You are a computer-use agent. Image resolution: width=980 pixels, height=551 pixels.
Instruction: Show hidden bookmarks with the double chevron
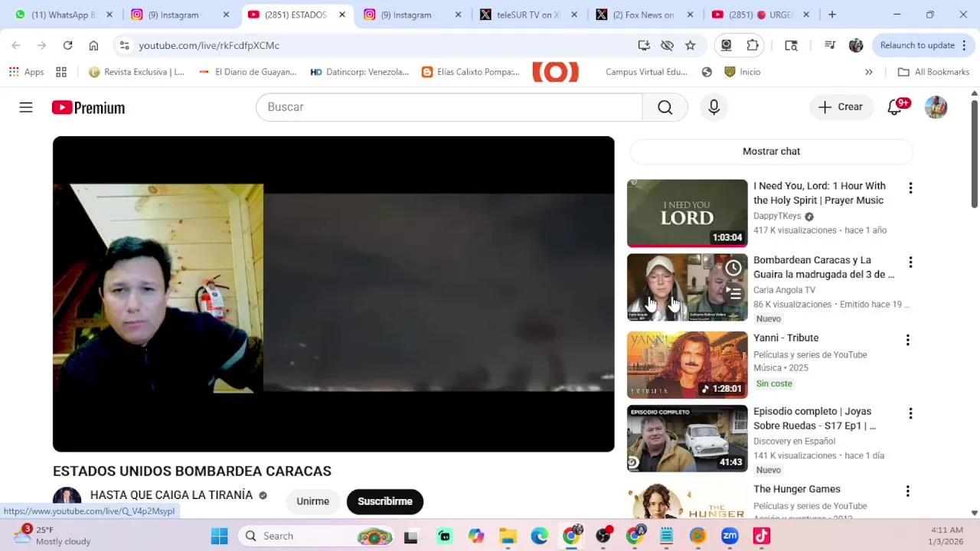868,72
